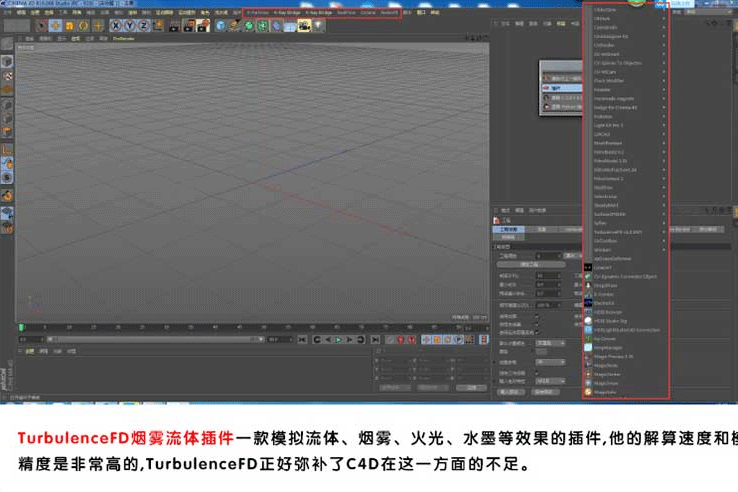Choose Magic Preview plugin entry

627,357
